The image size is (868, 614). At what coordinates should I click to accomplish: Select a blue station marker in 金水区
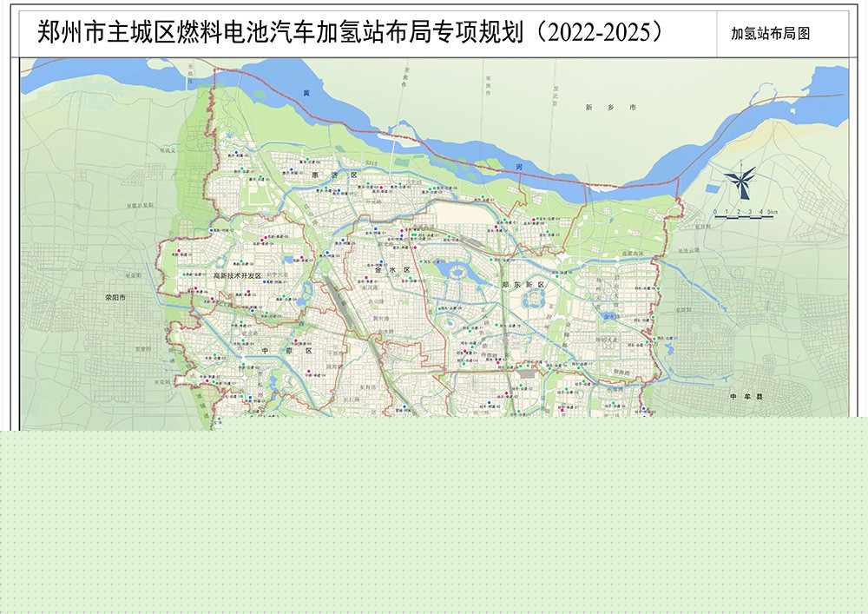coord(381,261)
